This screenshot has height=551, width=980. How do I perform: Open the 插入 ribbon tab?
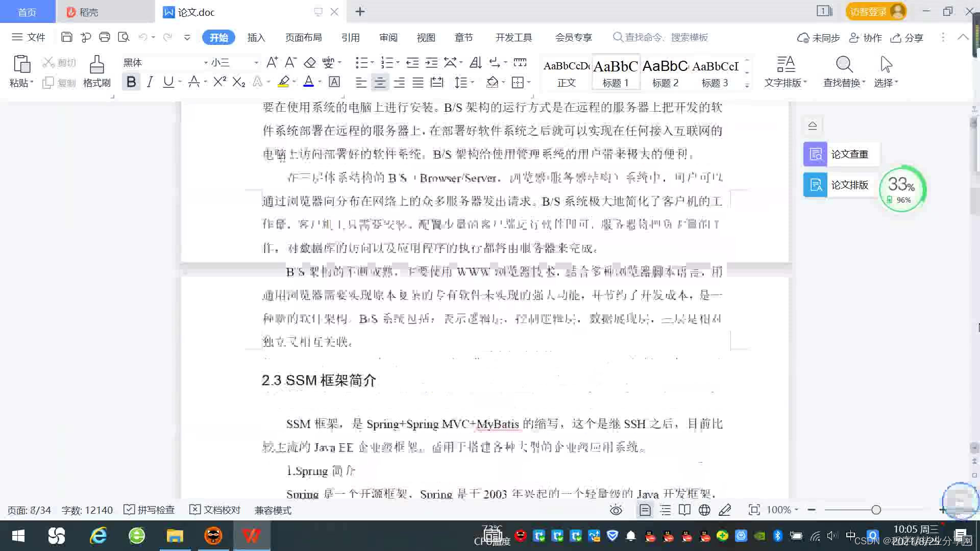[256, 37]
